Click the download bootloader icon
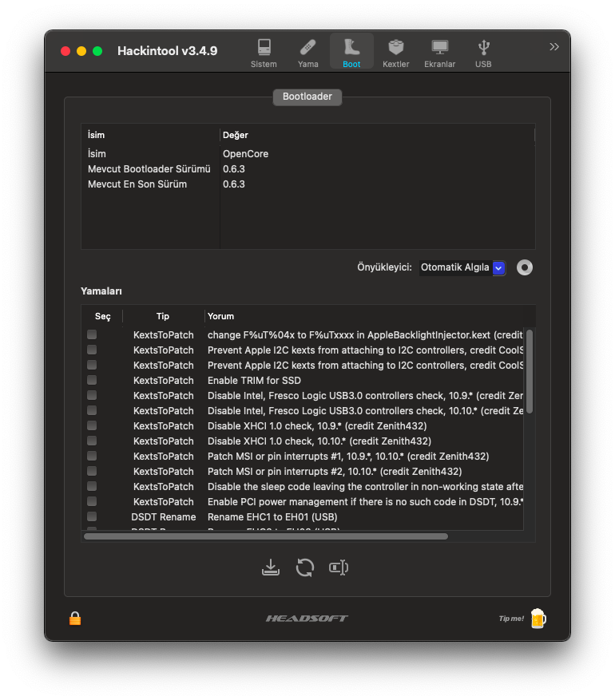 pos(271,568)
